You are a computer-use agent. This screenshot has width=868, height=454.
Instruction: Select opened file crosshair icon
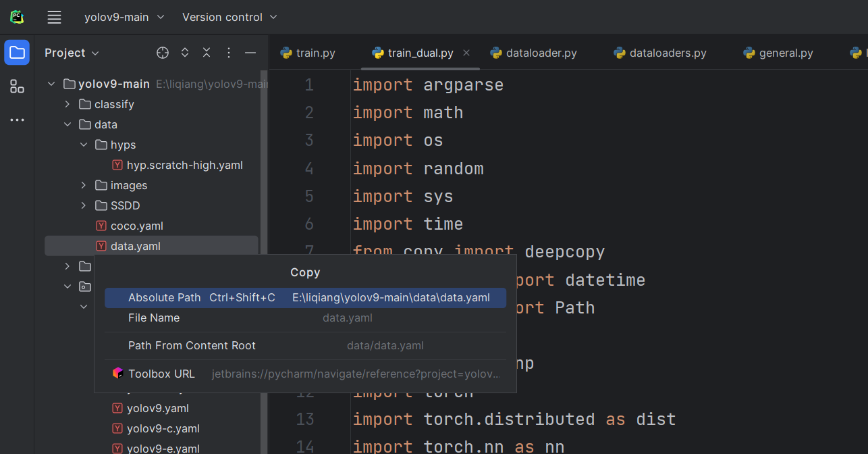point(163,53)
